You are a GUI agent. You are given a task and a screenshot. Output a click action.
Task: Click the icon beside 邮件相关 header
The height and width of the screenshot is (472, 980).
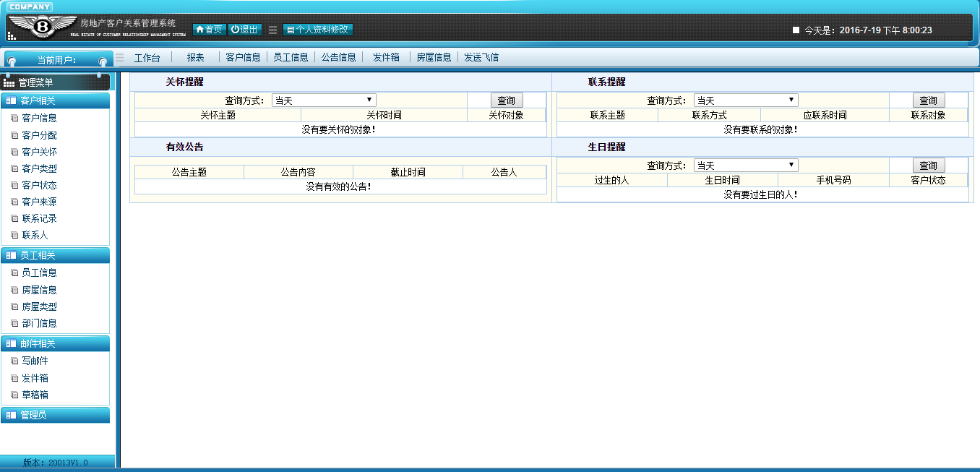pos(11,343)
